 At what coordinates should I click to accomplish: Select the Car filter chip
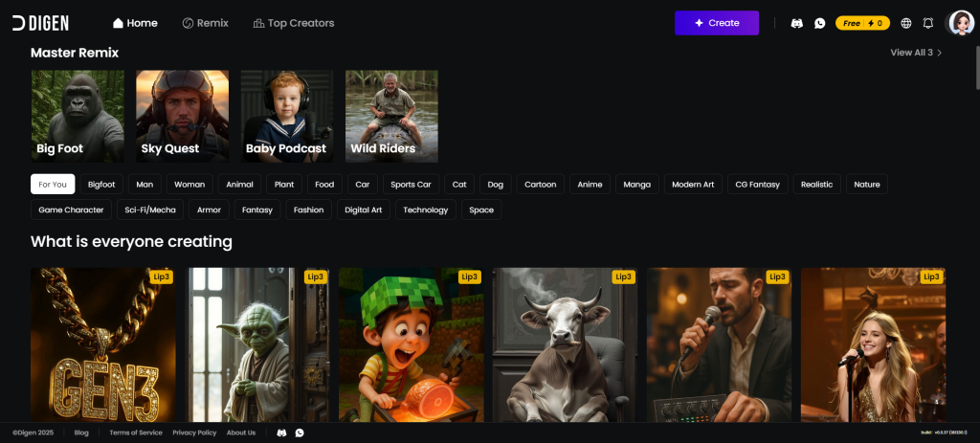pyautogui.click(x=363, y=185)
